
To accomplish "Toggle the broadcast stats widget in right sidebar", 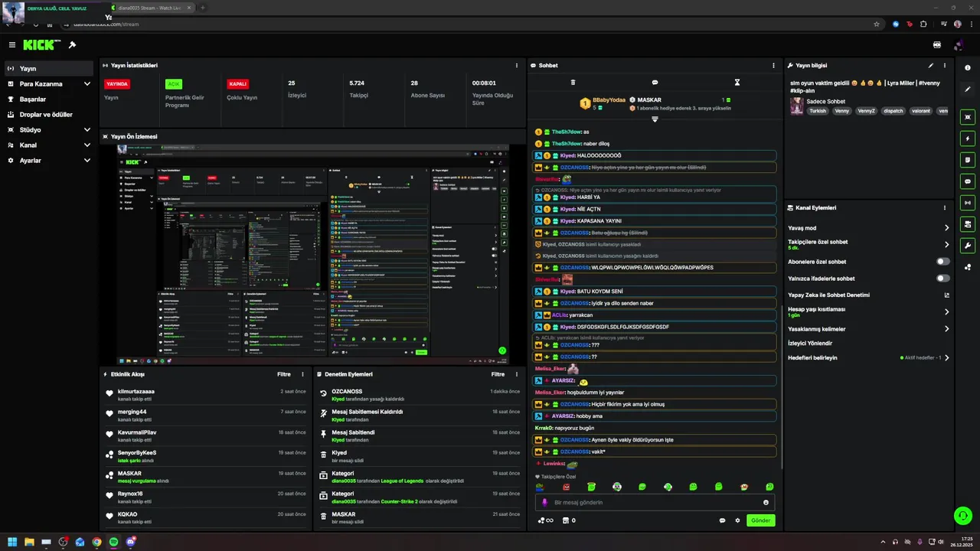I will [969, 203].
